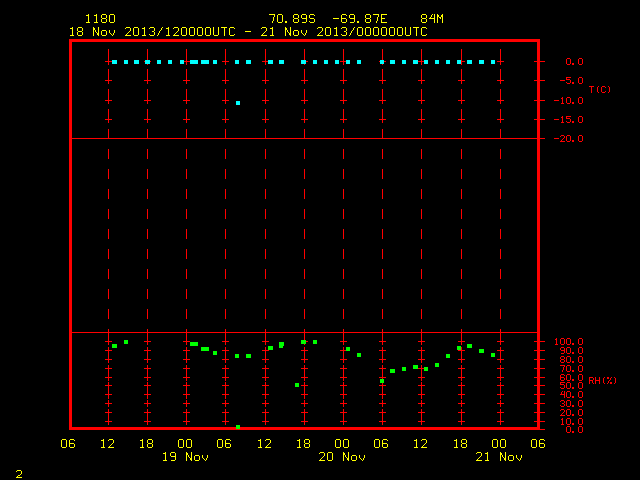Click the -69.87E longitude text
Viewport: 640px width, 480px height.
click(360, 19)
